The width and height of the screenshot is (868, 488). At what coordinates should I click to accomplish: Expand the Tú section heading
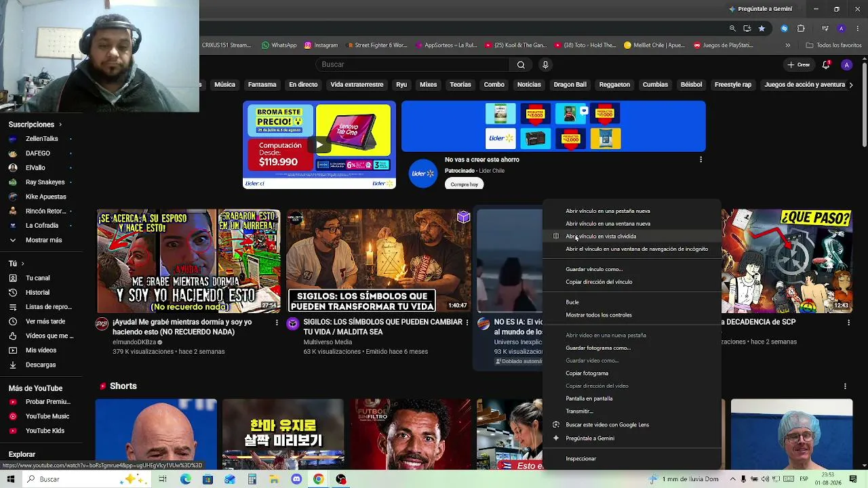coord(16,264)
